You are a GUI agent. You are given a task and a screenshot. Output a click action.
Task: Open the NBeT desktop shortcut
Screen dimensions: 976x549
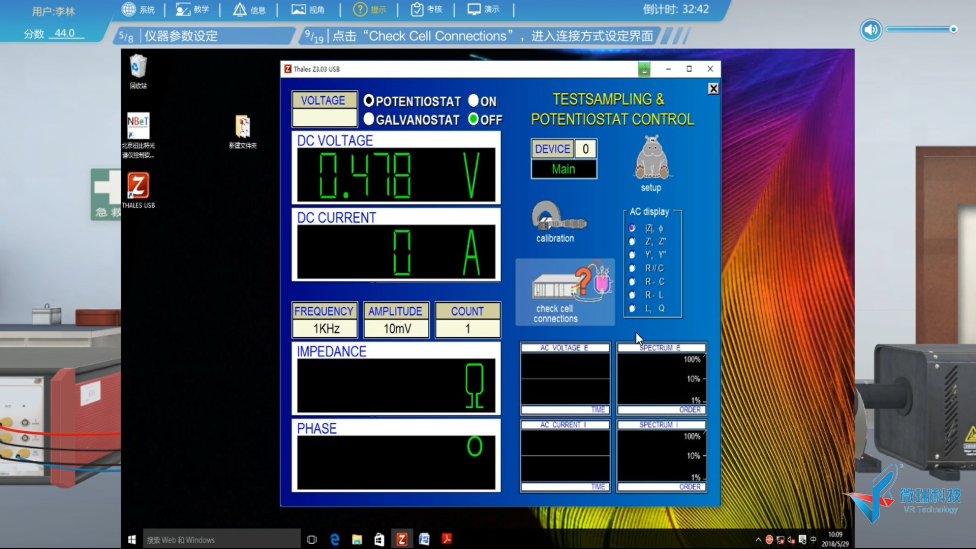(x=138, y=135)
